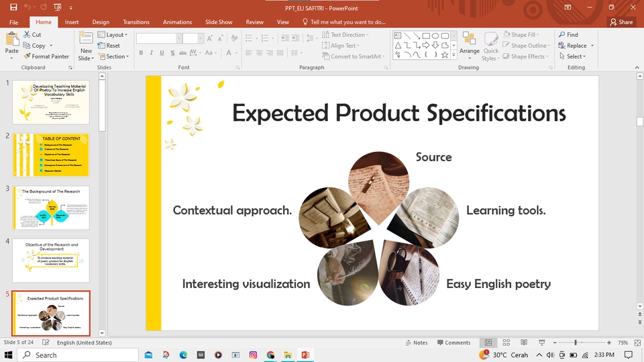Toggle the Comments pane

click(453, 343)
